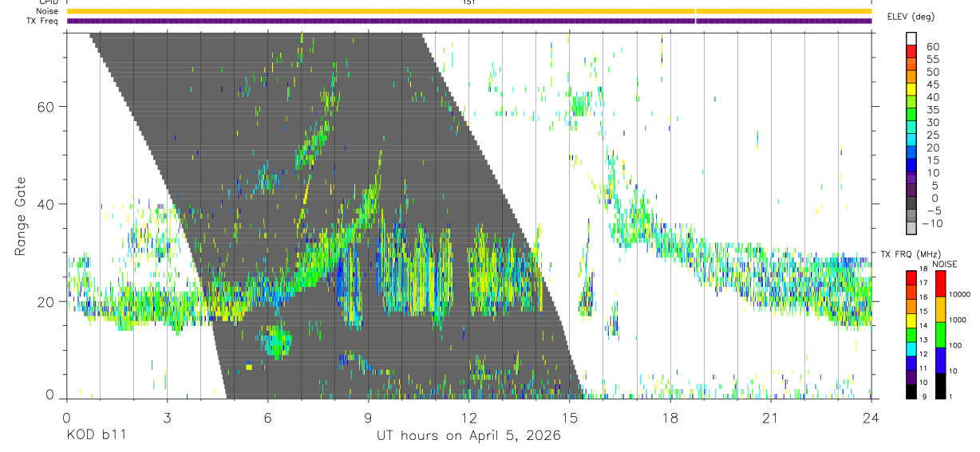This screenshot has width=980, height=452.
Task: Pick the cyan 12–13 MHz frequency swatch
Action: (912, 348)
